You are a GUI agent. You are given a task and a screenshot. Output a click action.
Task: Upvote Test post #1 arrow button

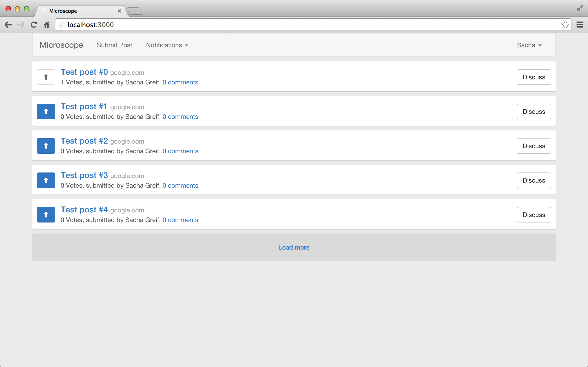pos(46,111)
